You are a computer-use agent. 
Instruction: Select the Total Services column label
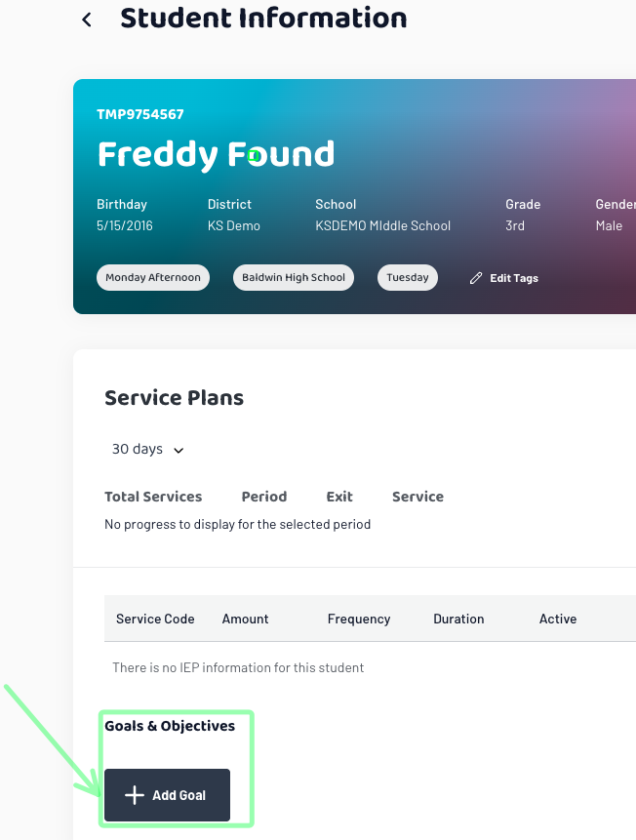click(x=153, y=497)
